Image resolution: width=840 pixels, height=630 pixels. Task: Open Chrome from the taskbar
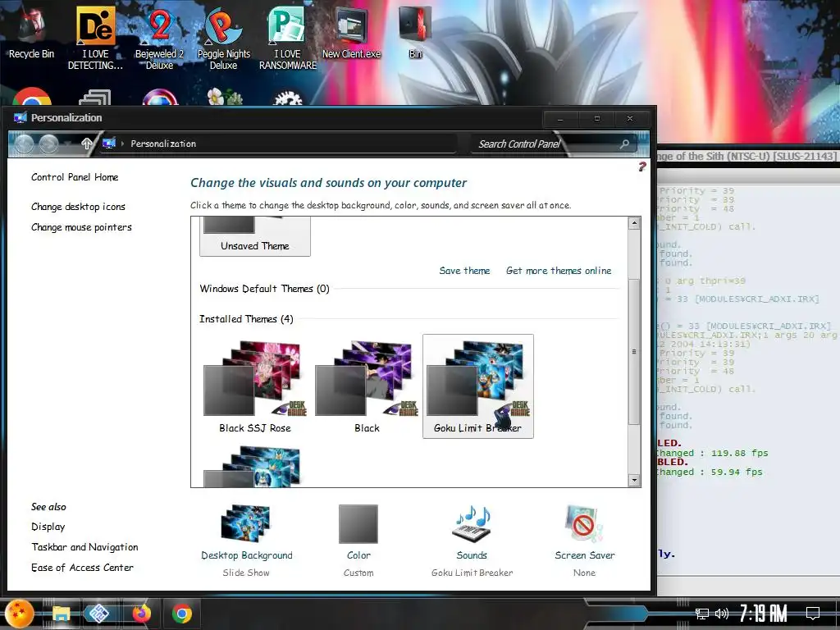(x=181, y=614)
